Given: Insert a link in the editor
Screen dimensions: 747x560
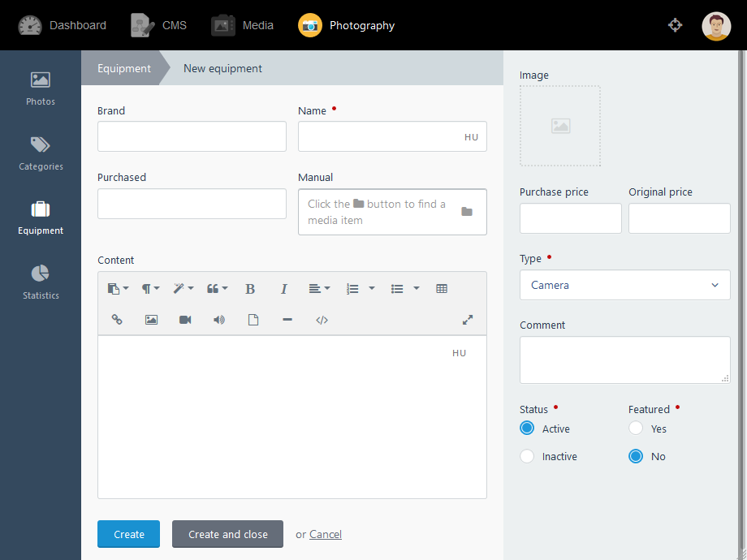Looking at the screenshot, I should pyautogui.click(x=117, y=320).
